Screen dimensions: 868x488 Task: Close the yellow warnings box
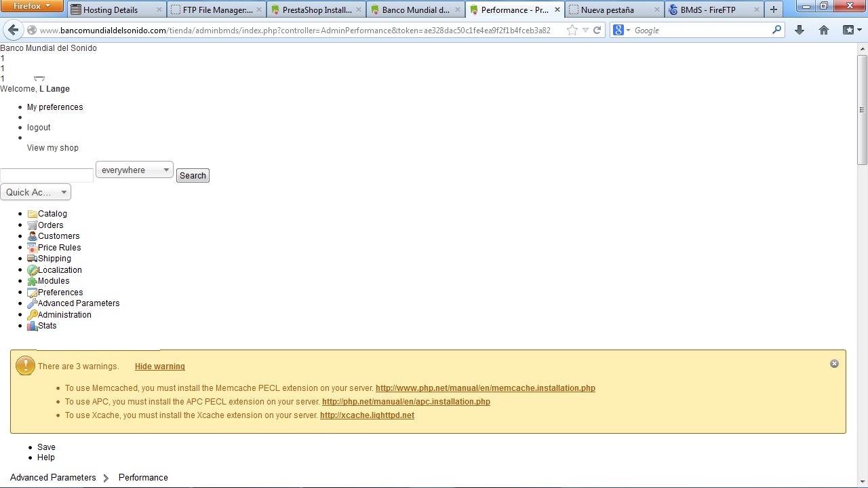coord(834,364)
